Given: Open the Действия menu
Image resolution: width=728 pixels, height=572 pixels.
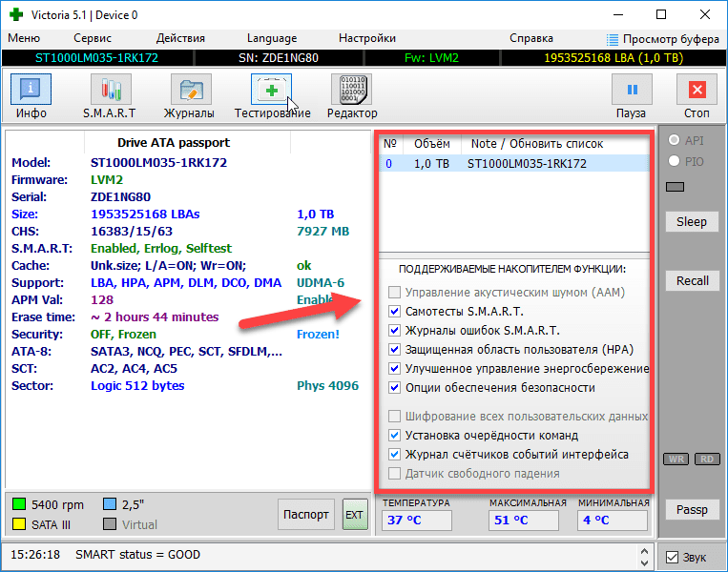Looking at the screenshot, I should tap(180, 38).
